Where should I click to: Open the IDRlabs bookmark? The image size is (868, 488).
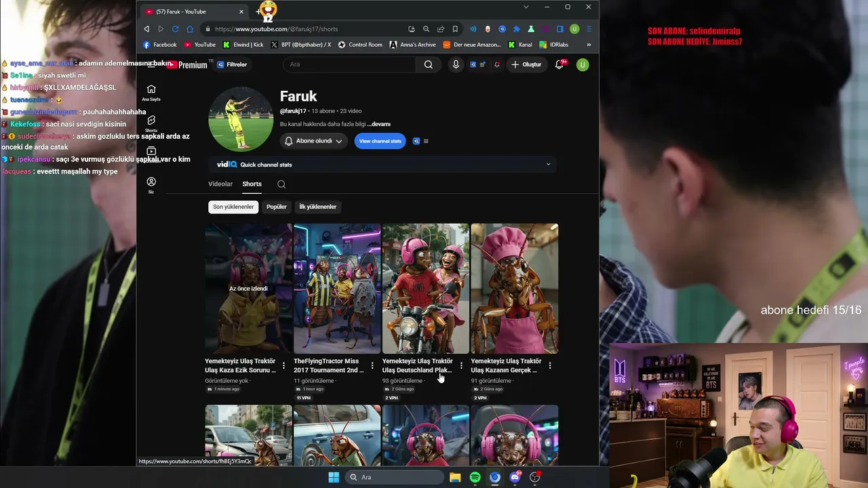(554, 45)
